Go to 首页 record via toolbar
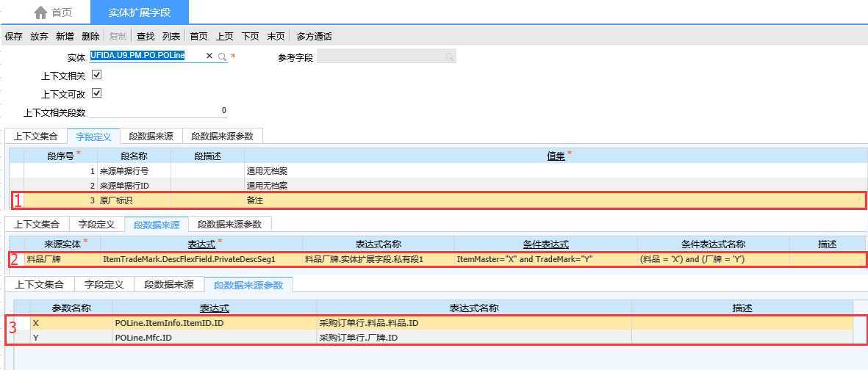The image size is (868, 370). click(x=198, y=37)
